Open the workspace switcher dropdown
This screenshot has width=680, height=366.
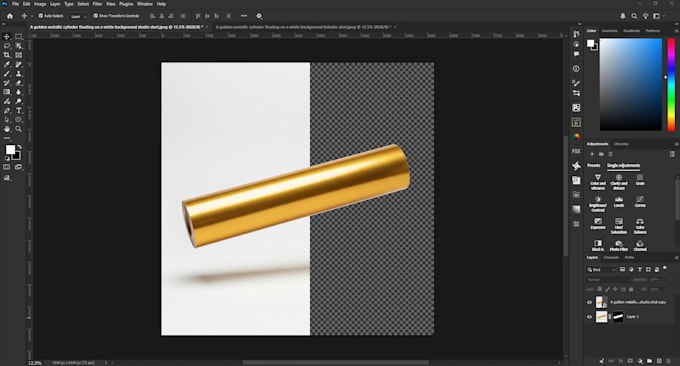point(658,16)
